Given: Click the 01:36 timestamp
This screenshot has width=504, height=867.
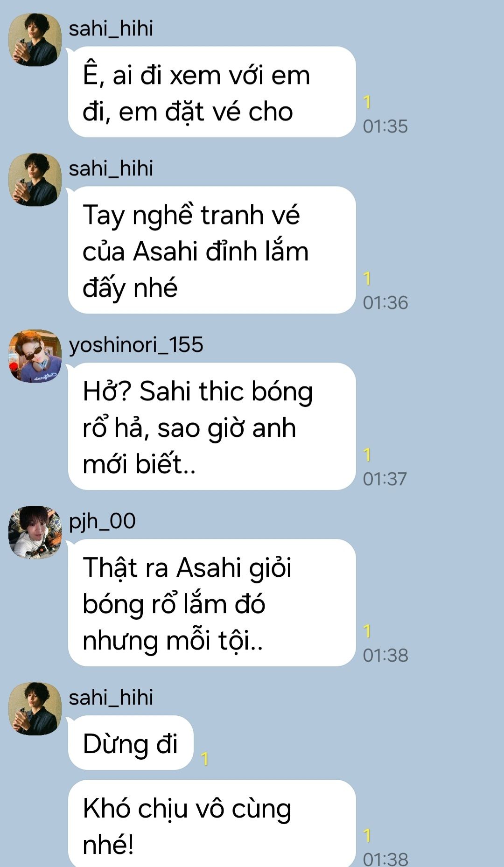Looking at the screenshot, I should pos(385,303).
